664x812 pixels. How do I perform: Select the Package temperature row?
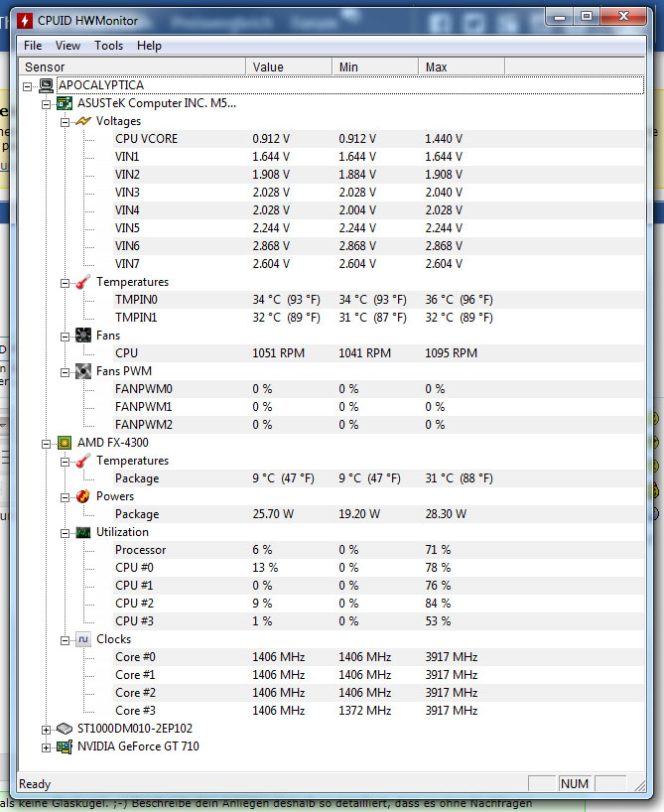point(378,478)
